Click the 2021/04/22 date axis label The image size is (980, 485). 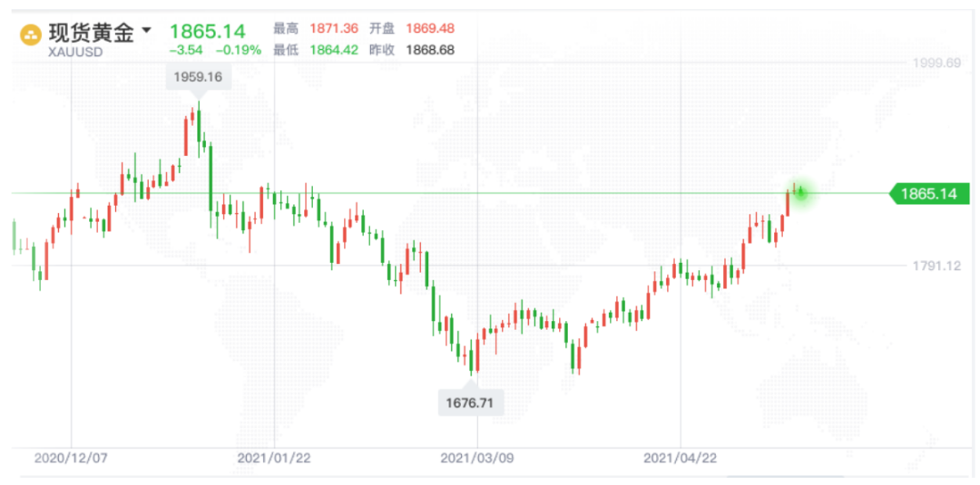pos(681,459)
